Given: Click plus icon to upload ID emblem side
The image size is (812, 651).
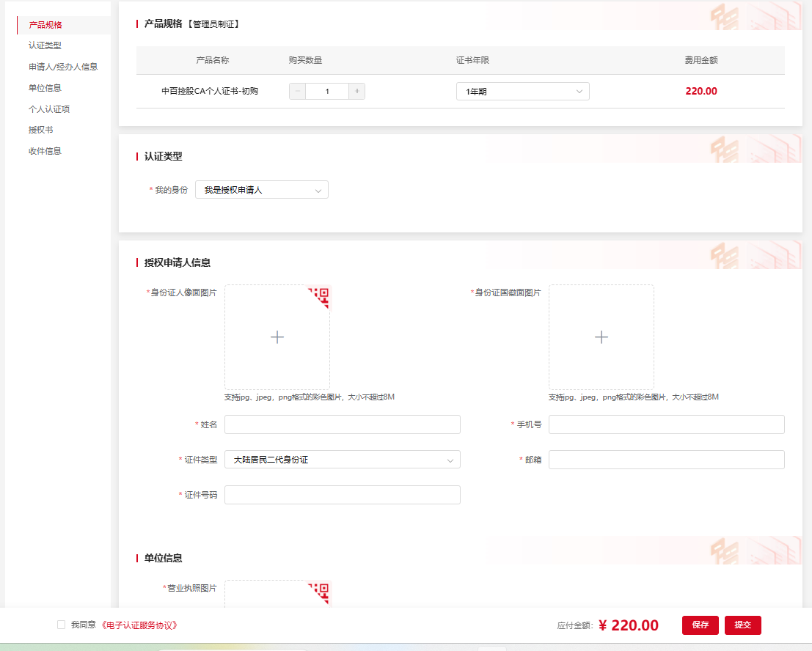Looking at the screenshot, I should pyautogui.click(x=601, y=337).
